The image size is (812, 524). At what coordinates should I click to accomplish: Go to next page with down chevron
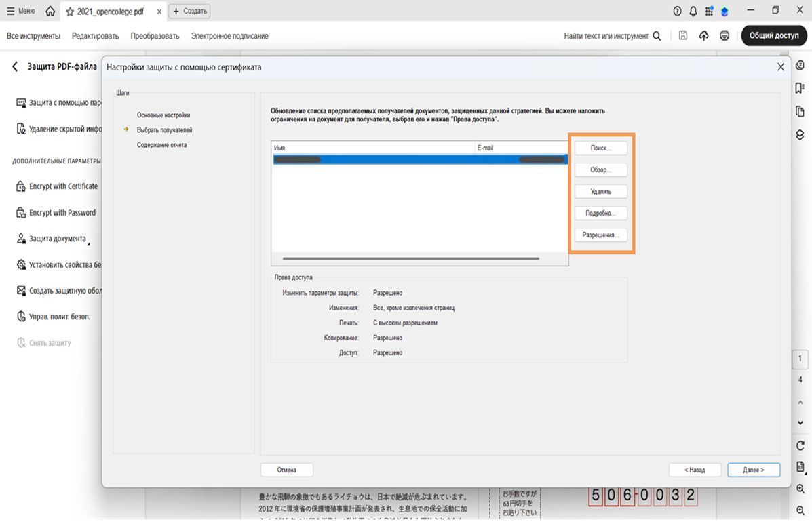800,422
